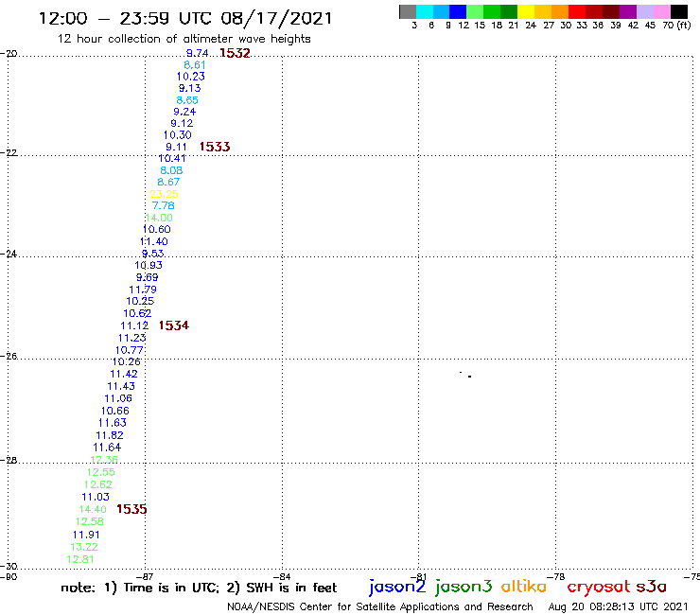The image size is (700, 615).
Task: Select the jason2 satellite label
Action: pyautogui.click(x=397, y=587)
